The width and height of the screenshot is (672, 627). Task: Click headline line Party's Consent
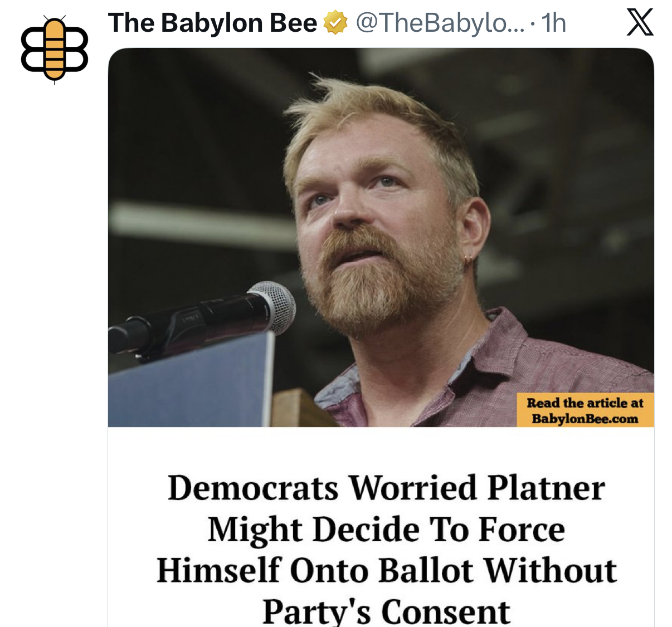pyautogui.click(x=386, y=611)
